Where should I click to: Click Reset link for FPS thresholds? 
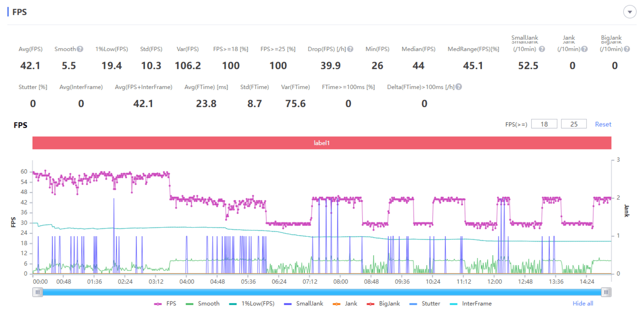coord(603,124)
